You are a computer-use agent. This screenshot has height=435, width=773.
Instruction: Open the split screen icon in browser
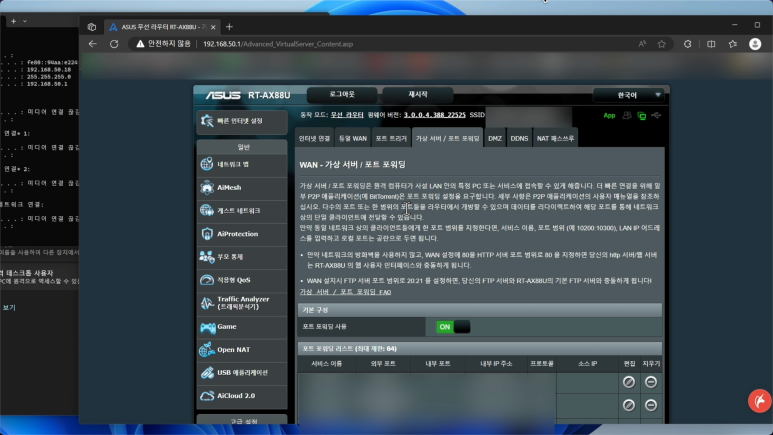tap(711, 44)
